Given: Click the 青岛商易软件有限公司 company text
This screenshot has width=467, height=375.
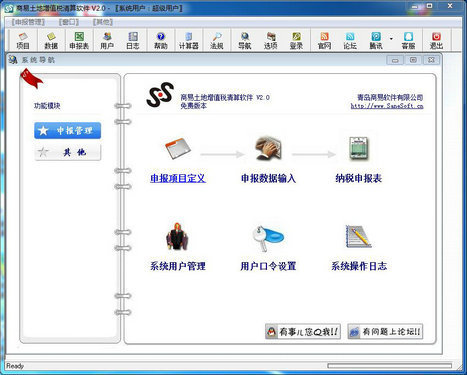Looking at the screenshot, I should (390, 97).
